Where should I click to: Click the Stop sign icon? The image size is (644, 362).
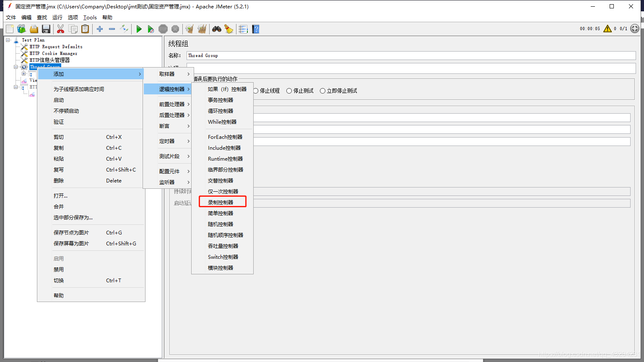pyautogui.click(x=163, y=29)
